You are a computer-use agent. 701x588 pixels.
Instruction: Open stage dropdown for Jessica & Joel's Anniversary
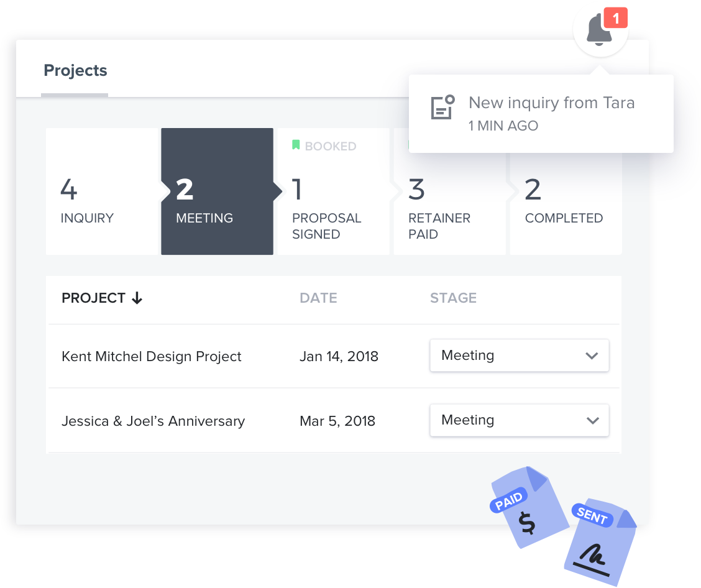pos(520,420)
